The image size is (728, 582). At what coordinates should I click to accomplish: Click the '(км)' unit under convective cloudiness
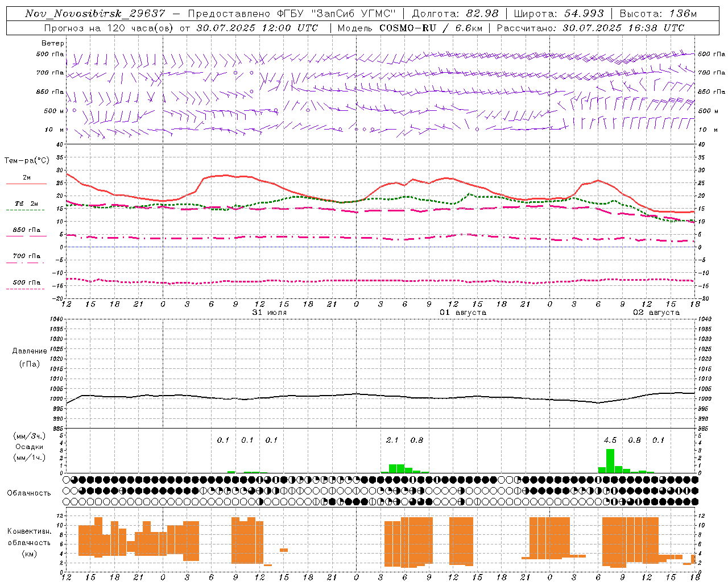pyautogui.click(x=29, y=553)
